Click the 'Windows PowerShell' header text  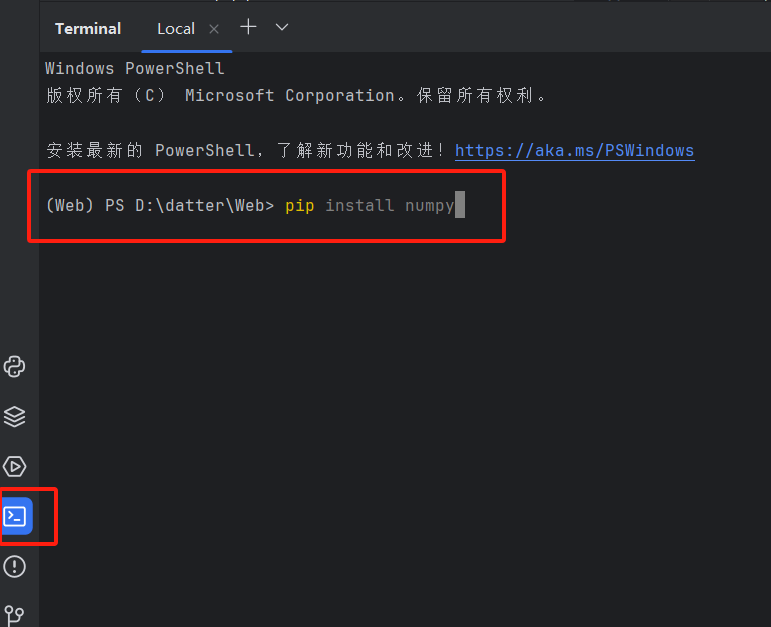tap(135, 68)
